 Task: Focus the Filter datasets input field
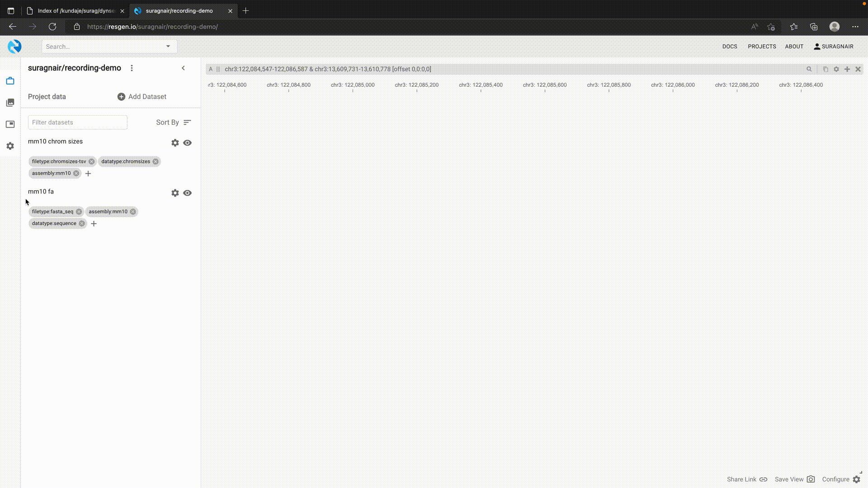pos(78,122)
